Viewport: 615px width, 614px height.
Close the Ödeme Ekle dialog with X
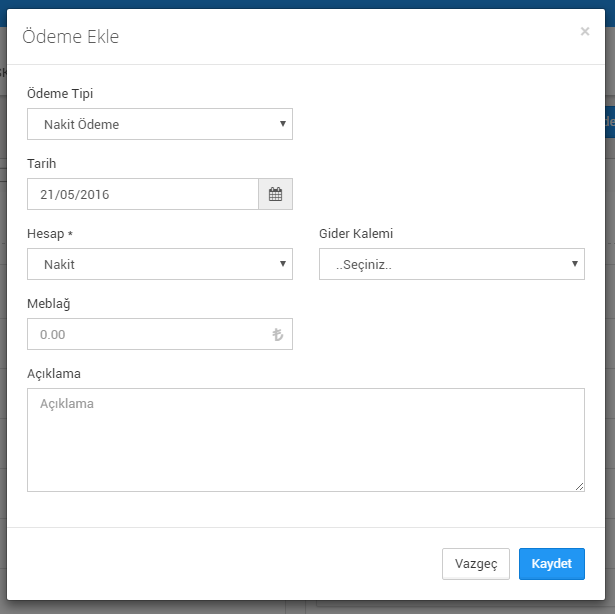(x=585, y=31)
